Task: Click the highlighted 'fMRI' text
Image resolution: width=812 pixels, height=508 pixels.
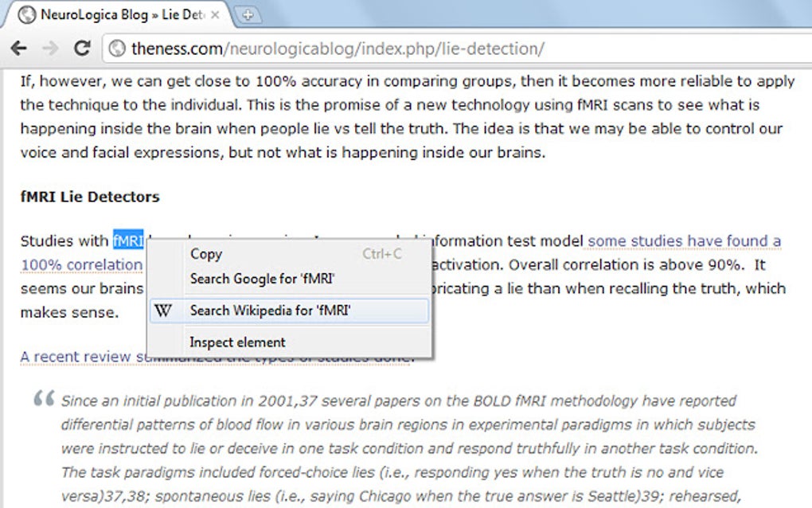Action: 127,240
